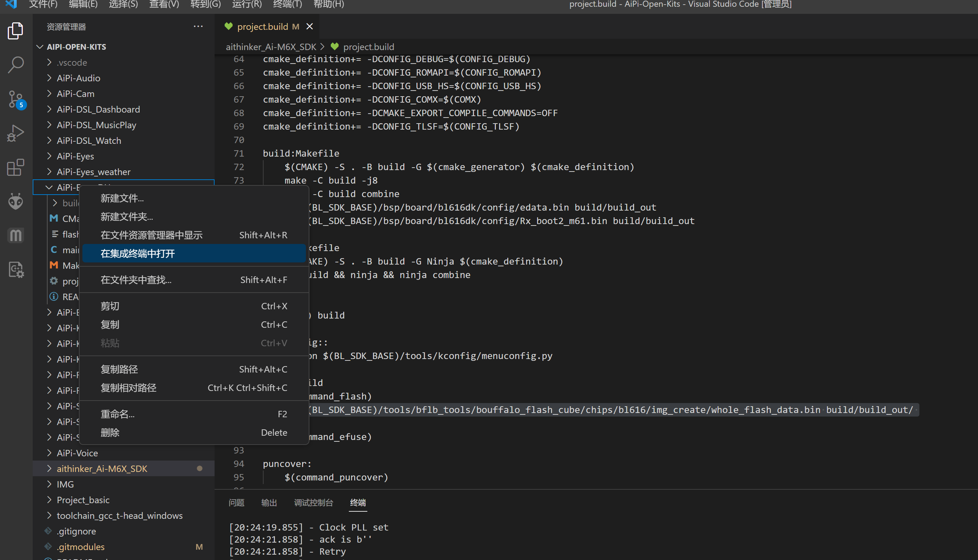Image resolution: width=978 pixels, height=560 pixels.
Task: Expand the AiPi-DSL_Dashboard folder
Action: (x=49, y=109)
